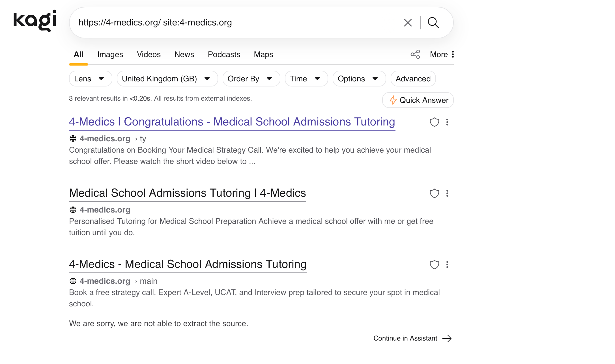Click the Quick Answer button

tap(418, 100)
